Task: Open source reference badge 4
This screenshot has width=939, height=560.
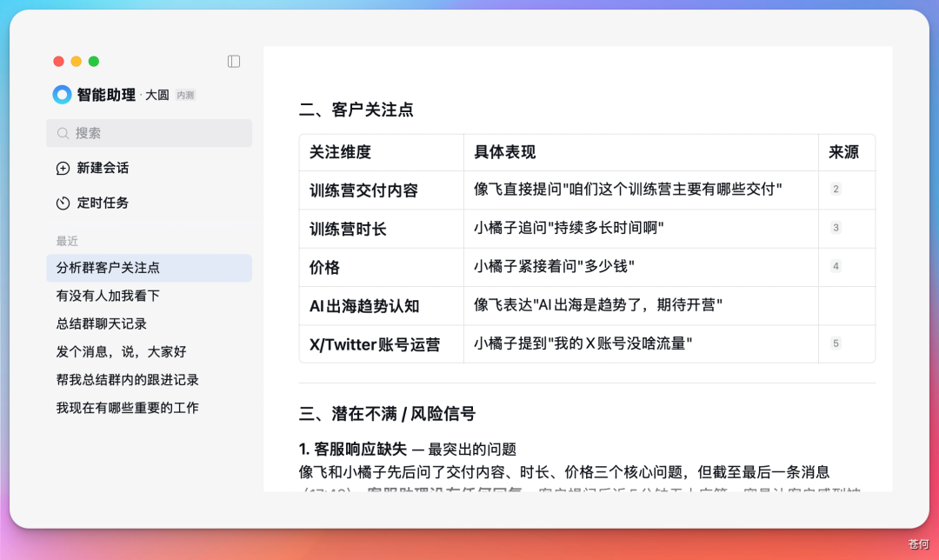Action: (x=836, y=266)
